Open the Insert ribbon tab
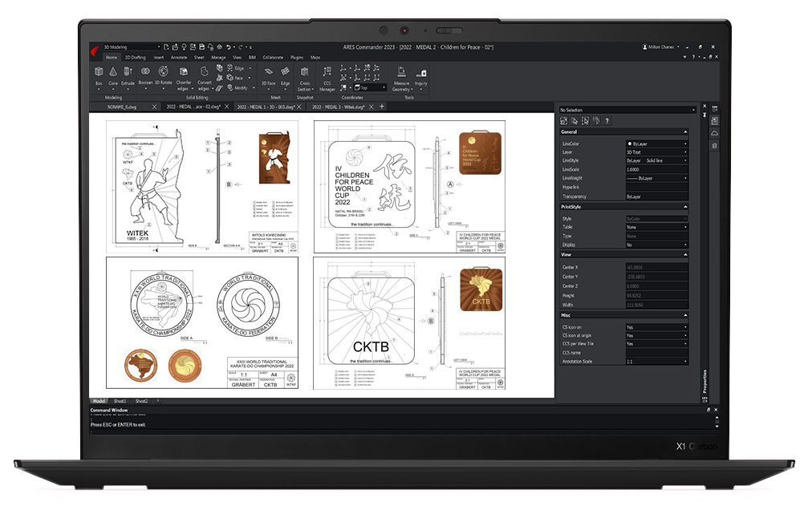The image size is (812, 510). (x=158, y=58)
